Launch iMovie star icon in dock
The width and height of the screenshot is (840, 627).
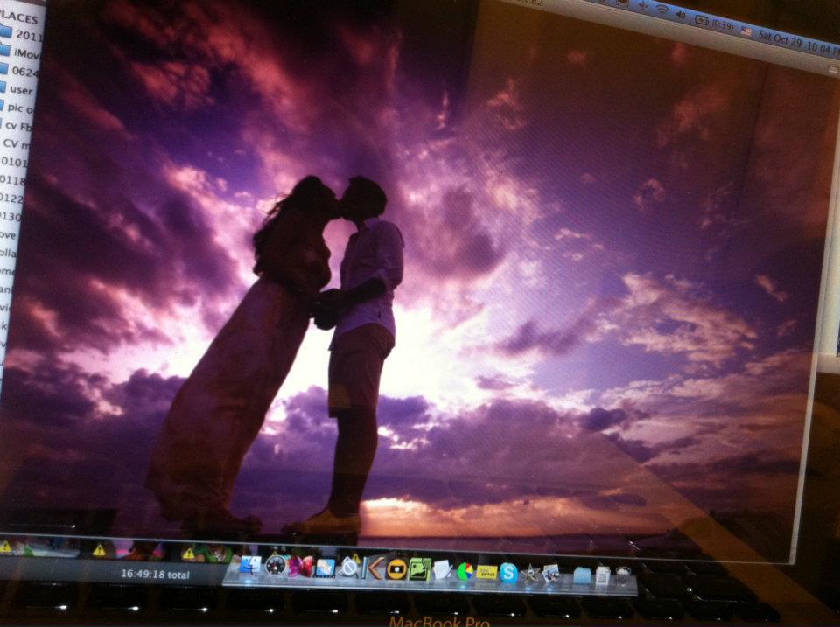coord(529,574)
